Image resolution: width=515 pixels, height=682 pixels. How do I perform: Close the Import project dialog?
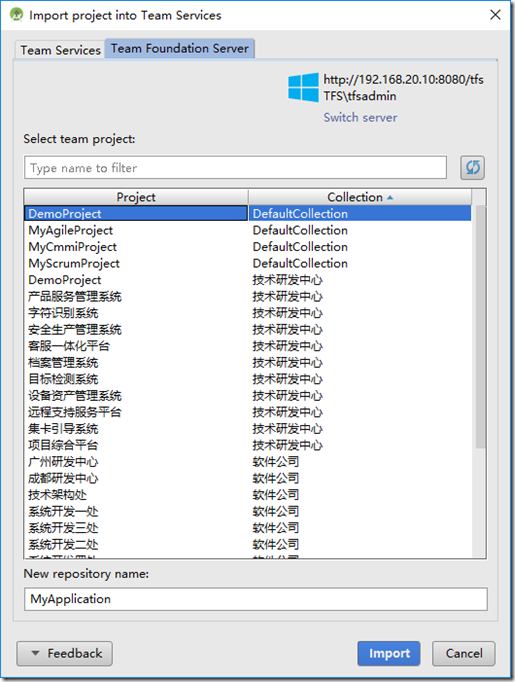click(x=495, y=15)
